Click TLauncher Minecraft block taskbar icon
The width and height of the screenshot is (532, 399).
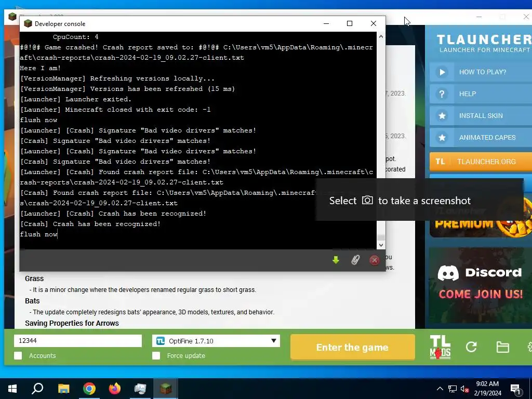click(166, 389)
